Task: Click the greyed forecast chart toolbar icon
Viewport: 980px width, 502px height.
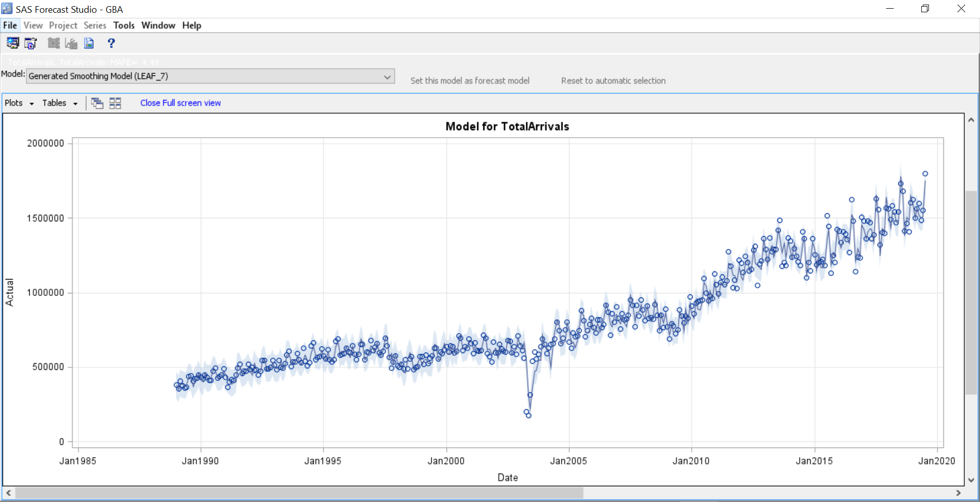Action: (71, 43)
